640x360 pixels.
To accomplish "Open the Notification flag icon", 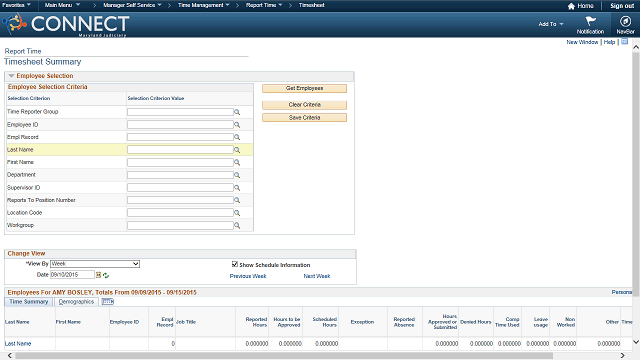I will coord(590,21).
